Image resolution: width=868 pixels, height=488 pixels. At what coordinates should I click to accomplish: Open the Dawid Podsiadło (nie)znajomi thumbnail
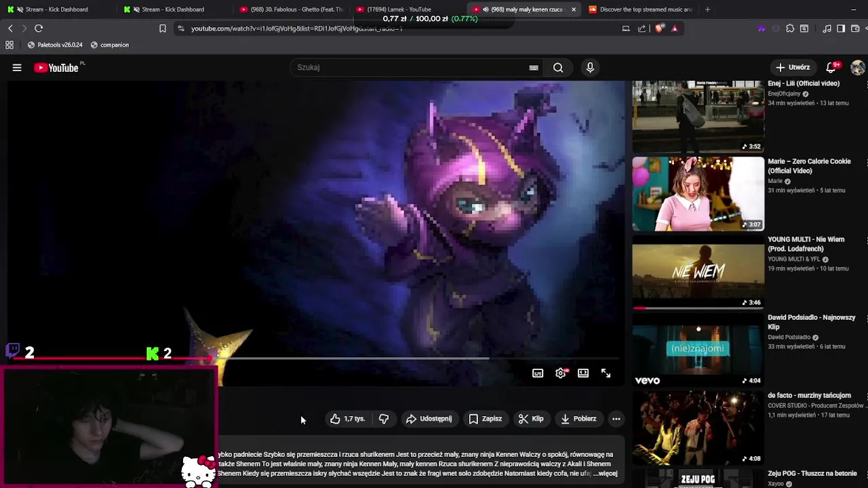pos(698,350)
